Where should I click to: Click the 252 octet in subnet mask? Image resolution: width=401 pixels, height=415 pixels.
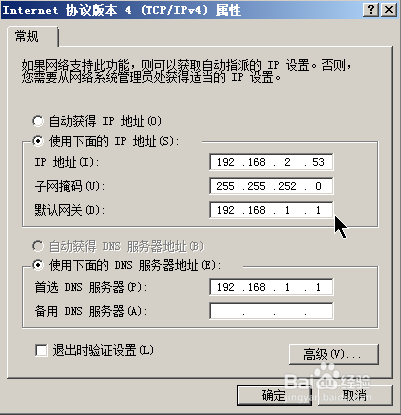click(x=287, y=186)
